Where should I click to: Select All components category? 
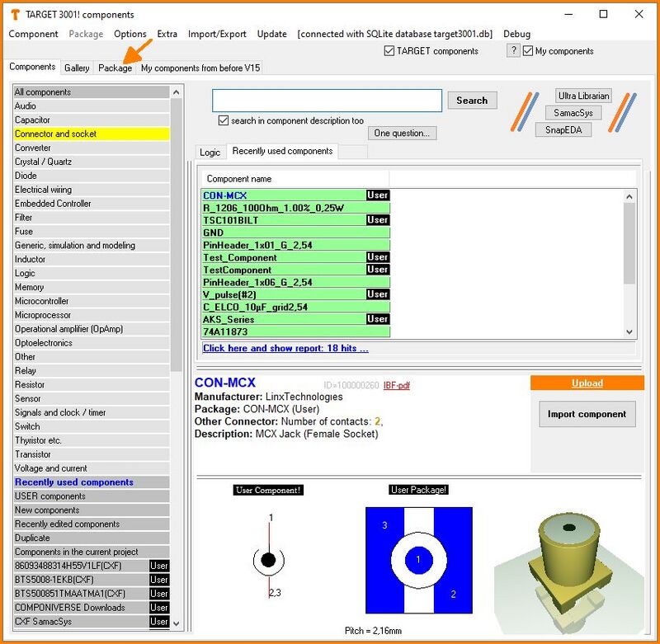[x=92, y=92]
